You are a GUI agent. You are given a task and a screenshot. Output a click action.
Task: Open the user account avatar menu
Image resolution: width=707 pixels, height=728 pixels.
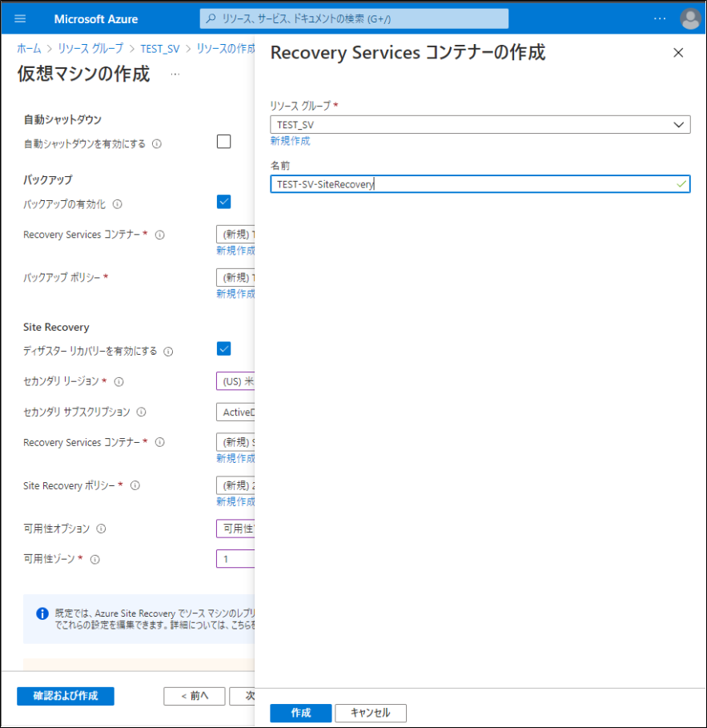(690, 19)
